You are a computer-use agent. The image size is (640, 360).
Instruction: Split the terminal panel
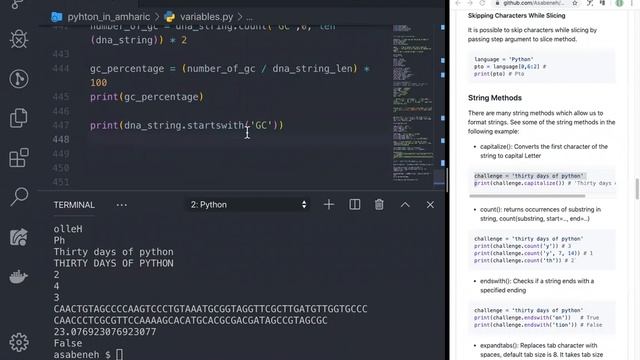point(354,204)
